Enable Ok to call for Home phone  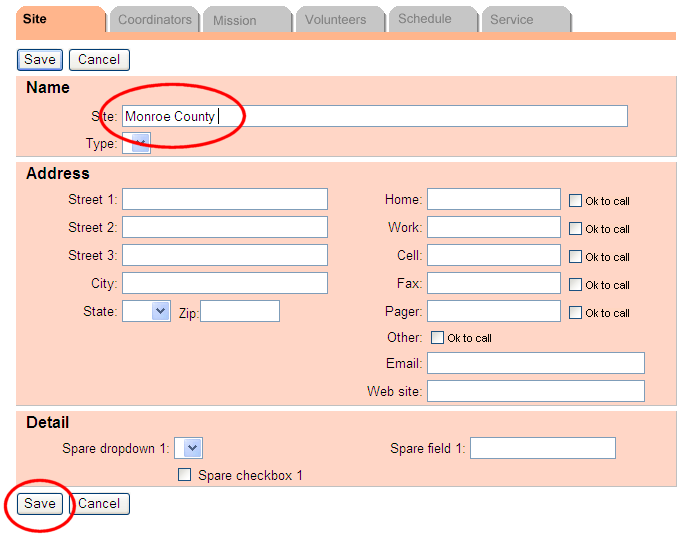(575, 200)
